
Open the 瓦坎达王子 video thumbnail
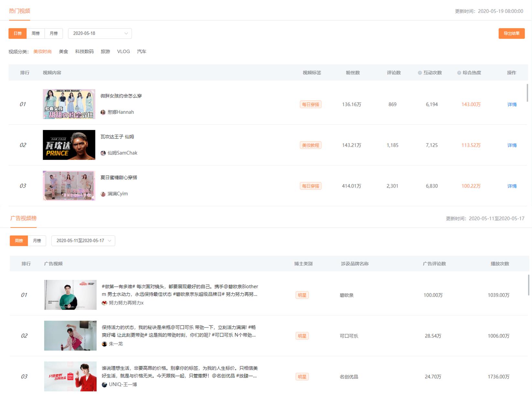click(x=69, y=145)
